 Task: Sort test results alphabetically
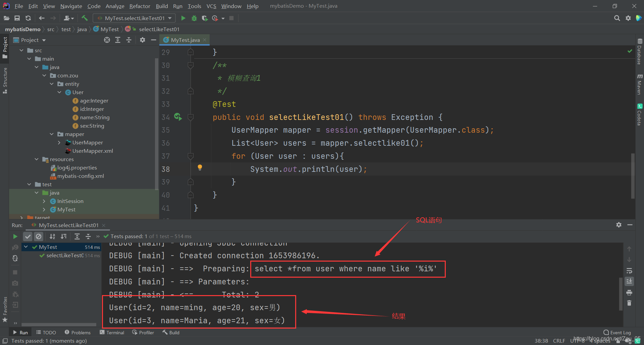52,236
